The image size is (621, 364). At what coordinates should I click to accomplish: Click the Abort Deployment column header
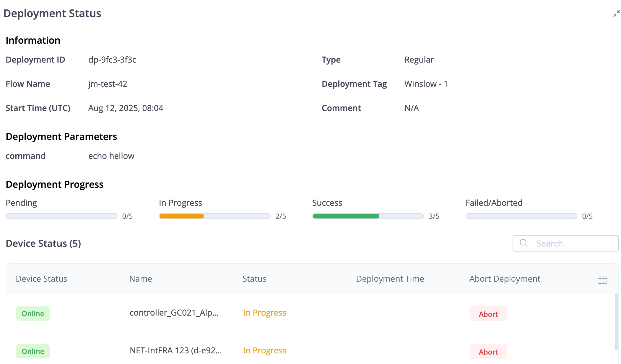[x=505, y=279]
